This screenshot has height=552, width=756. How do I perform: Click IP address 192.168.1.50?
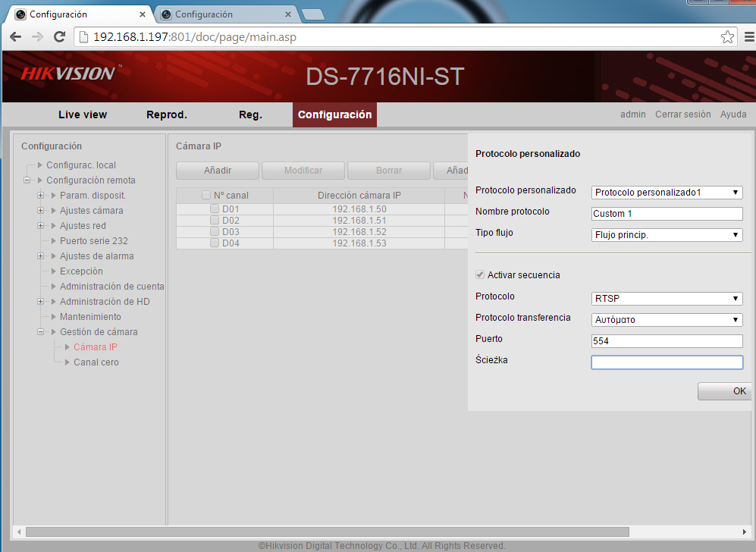(359, 209)
